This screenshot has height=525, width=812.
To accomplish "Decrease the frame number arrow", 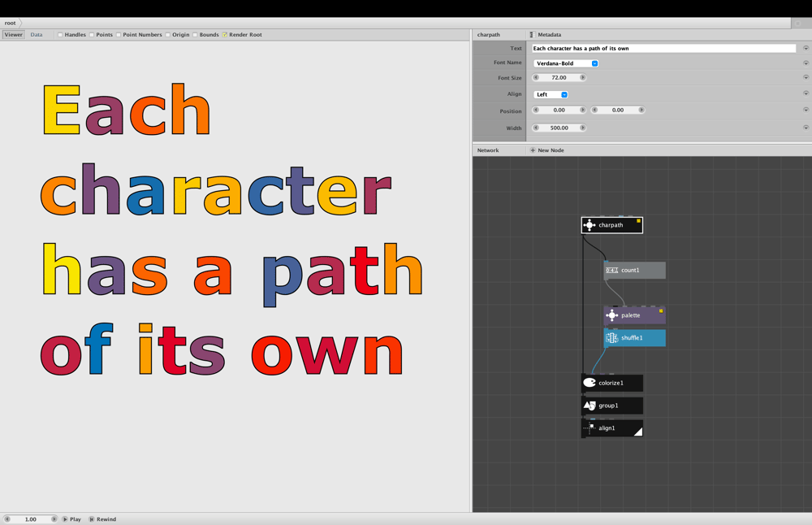I will coord(7,519).
